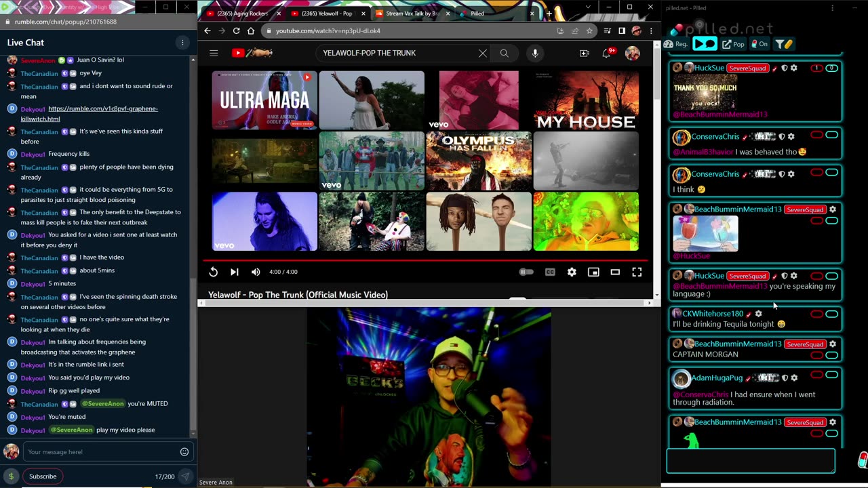Pop out chat with the Pop button
The image size is (868, 488).
(733, 44)
